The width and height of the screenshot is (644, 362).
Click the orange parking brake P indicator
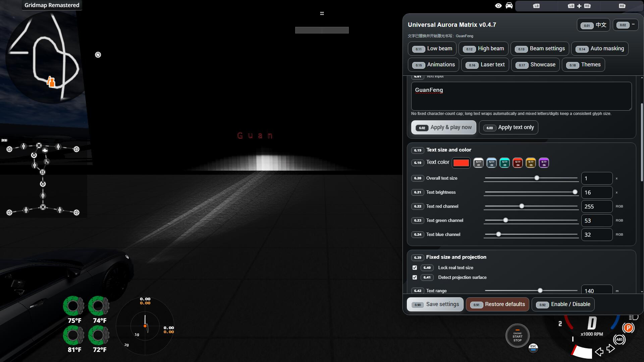[x=628, y=328]
